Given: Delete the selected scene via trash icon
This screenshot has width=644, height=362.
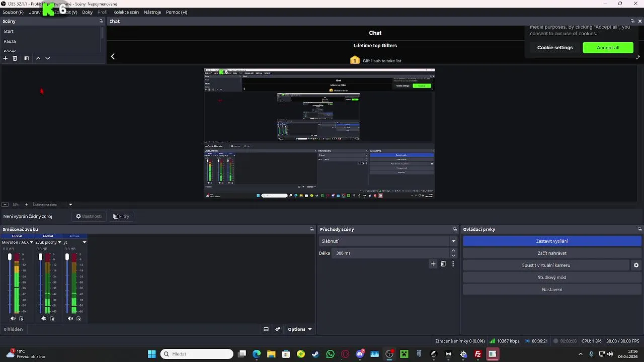Looking at the screenshot, I should pyautogui.click(x=15, y=58).
